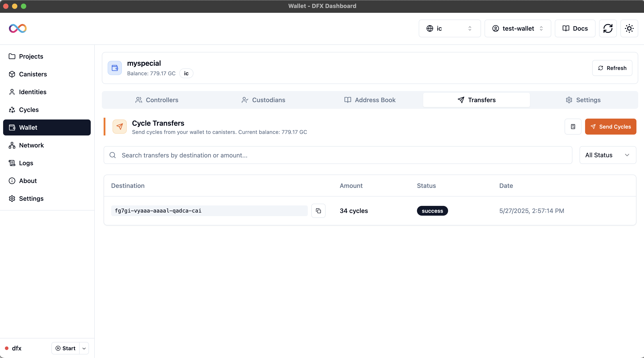The height and width of the screenshot is (358, 644).
Task: Open the ic network selector dropdown
Action: point(449,28)
